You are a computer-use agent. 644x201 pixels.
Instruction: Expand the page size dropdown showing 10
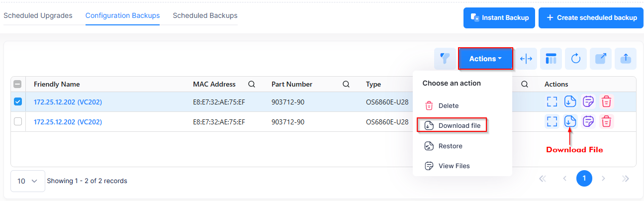tap(27, 181)
